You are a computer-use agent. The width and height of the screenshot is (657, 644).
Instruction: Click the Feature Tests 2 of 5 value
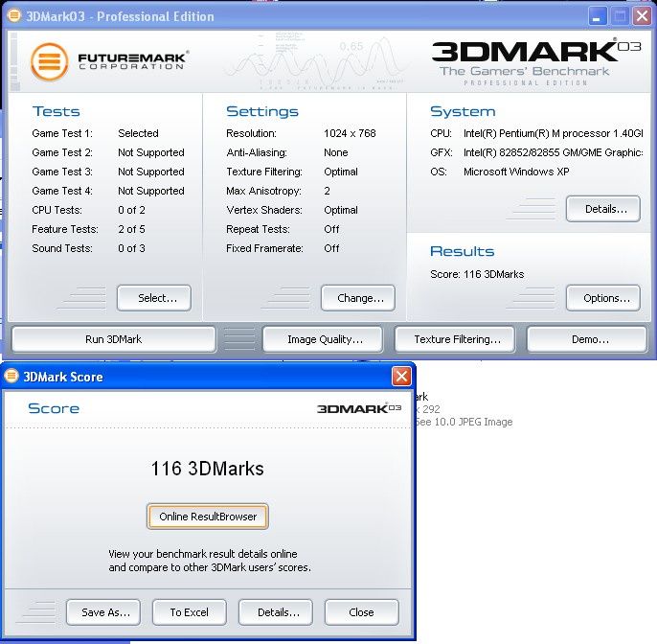coord(131,229)
